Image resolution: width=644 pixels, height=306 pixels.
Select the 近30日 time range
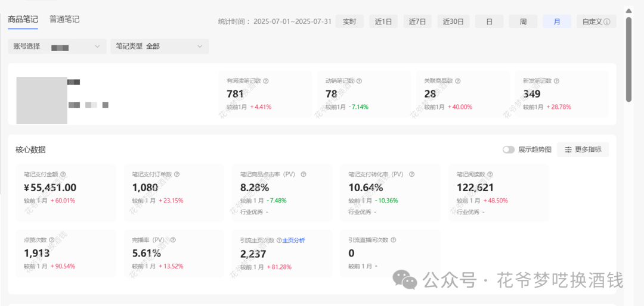click(453, 21)
